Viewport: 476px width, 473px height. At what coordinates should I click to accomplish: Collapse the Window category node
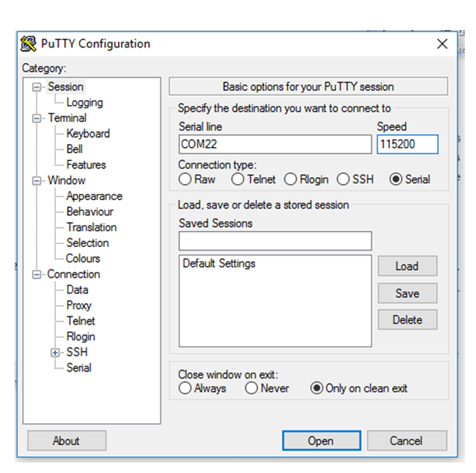coord(36,181)
